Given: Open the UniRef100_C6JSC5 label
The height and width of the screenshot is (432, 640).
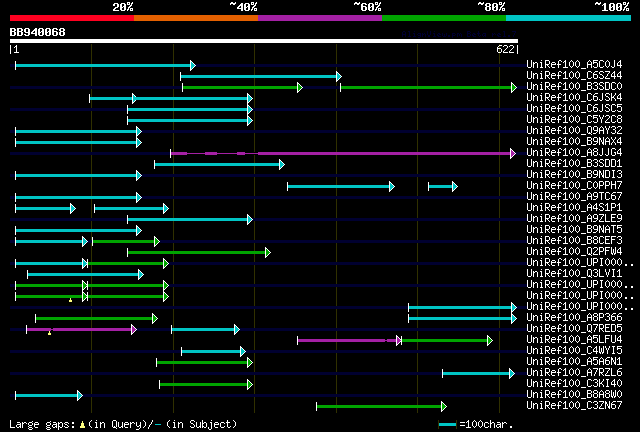Looking at the screenshot, I should [574, 108].
